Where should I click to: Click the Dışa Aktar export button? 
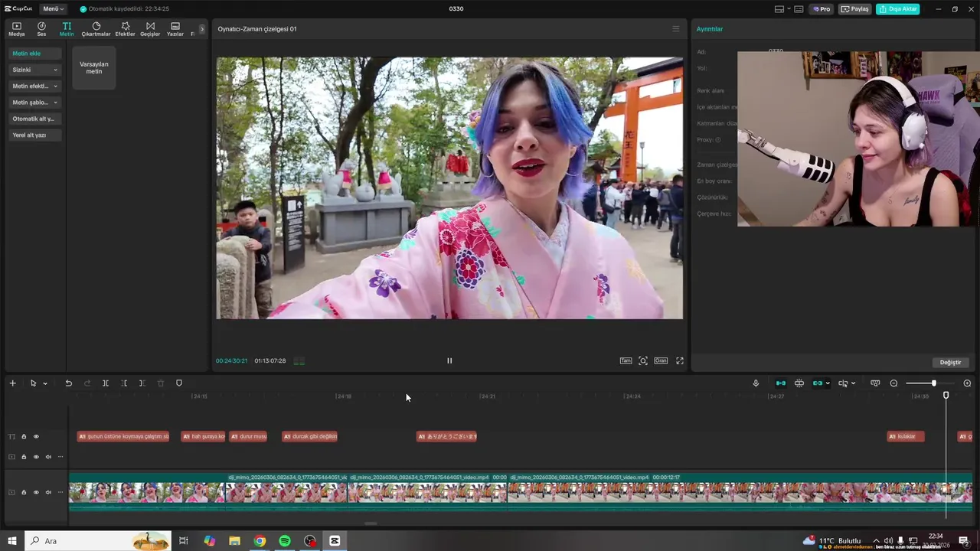(897, 9)
